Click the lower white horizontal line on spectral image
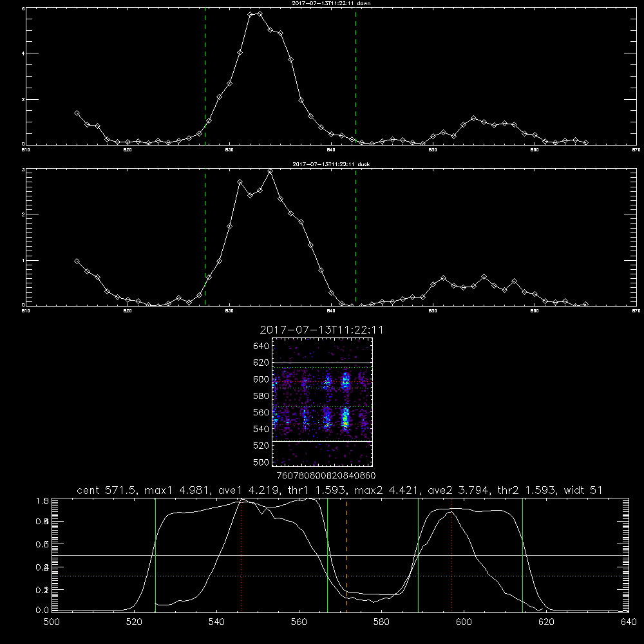 pyautogui.click(x=323, y=441)
